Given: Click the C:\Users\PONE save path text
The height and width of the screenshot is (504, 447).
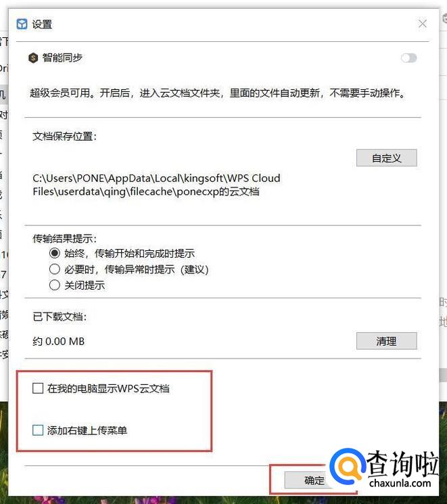Looking at the screenshot, I should [x=156, y=185].
